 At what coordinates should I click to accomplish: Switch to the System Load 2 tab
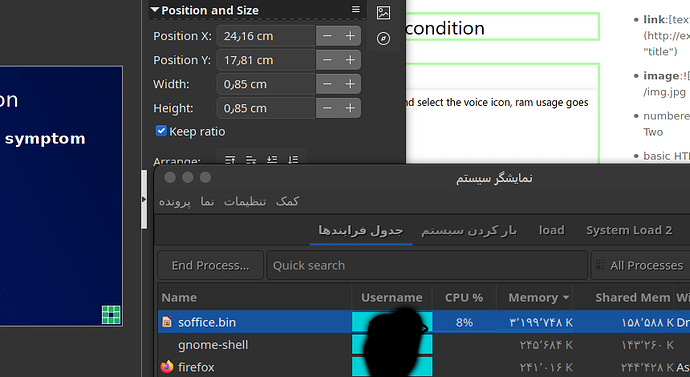[x=629, y=231]
